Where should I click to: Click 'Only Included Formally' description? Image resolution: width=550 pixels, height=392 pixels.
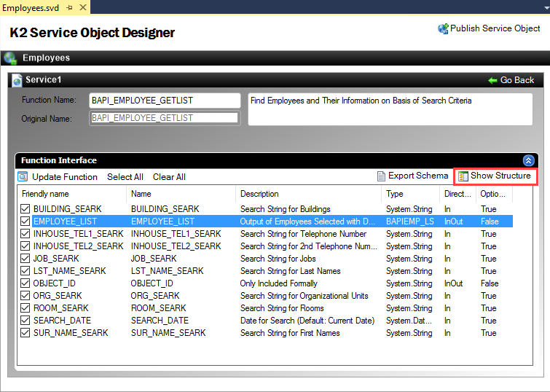[279, 283]
